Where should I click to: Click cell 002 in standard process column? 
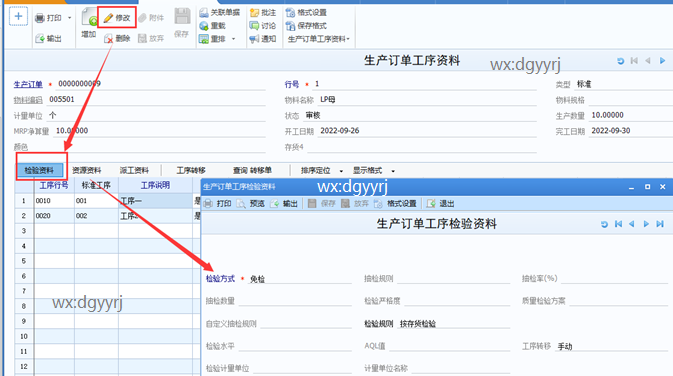pos(96,215)
